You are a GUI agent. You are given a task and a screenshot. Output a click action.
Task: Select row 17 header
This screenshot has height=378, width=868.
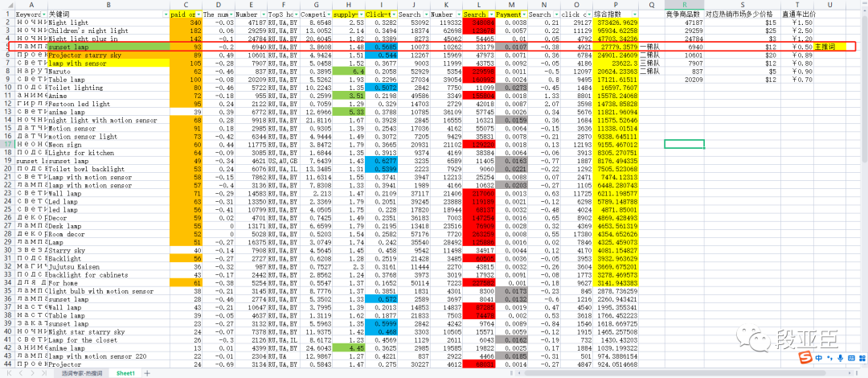tap(6, 144)
